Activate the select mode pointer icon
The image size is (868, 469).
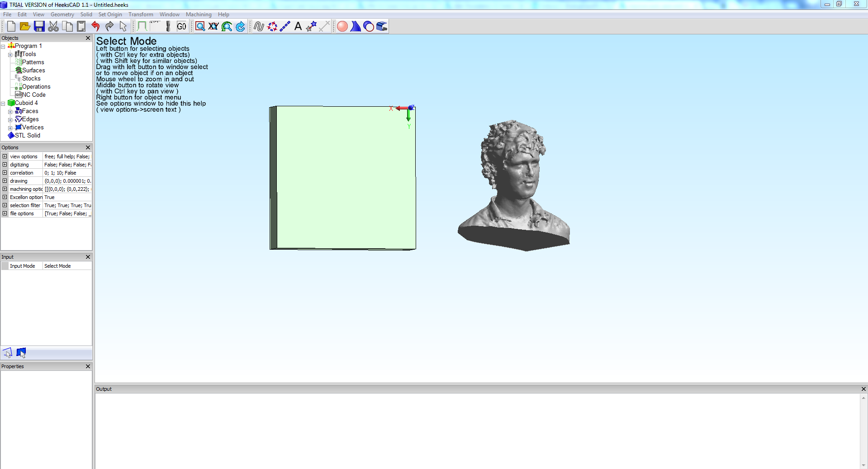pos(123,27)
